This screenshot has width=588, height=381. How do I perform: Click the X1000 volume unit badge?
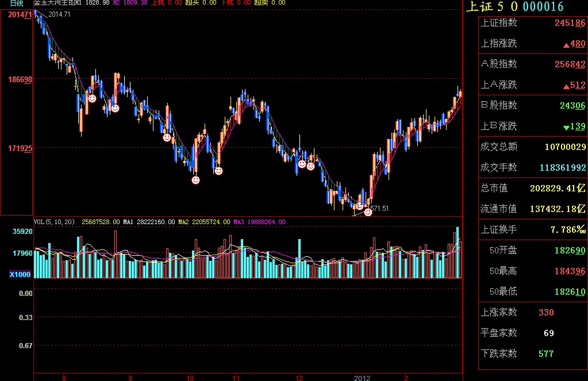(x=20, y=275)
